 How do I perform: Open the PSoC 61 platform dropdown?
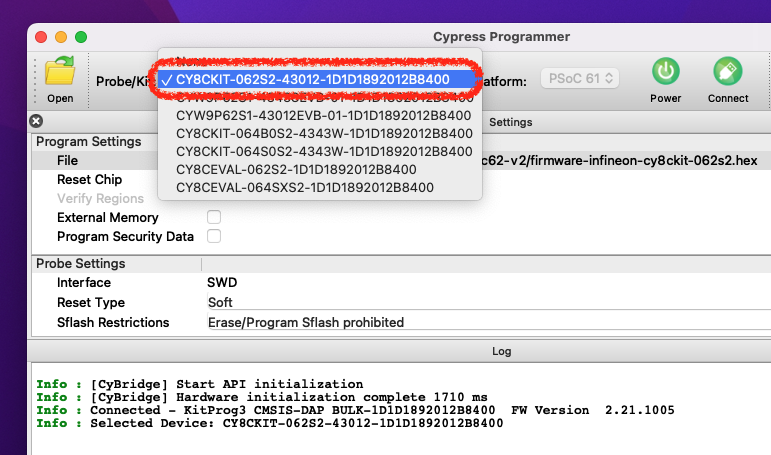coord(580,78)
